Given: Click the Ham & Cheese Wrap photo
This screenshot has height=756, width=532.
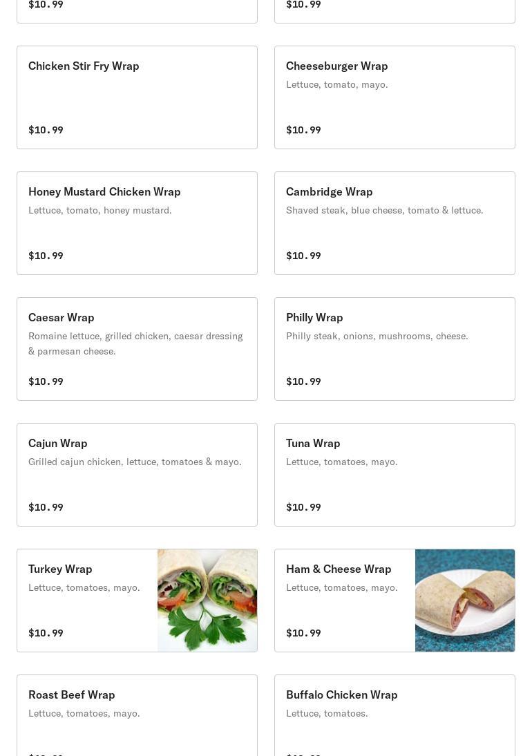Looking at the screenshot, I should (465, 601).
